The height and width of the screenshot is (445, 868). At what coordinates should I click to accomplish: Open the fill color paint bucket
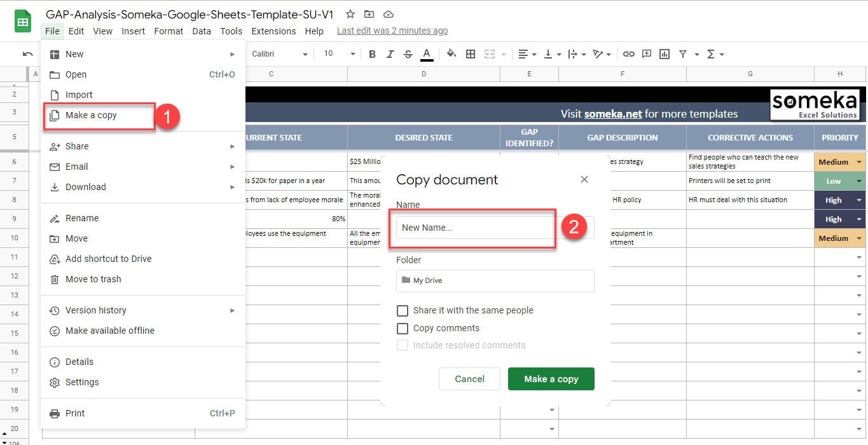[x=451, y=54]
